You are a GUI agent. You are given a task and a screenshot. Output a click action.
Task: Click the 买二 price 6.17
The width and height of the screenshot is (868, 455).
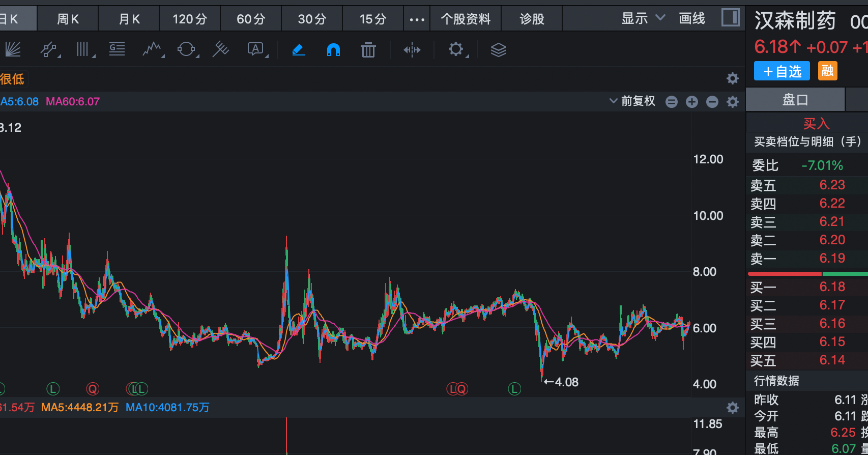pyautogui.click(x=832, y=305)
